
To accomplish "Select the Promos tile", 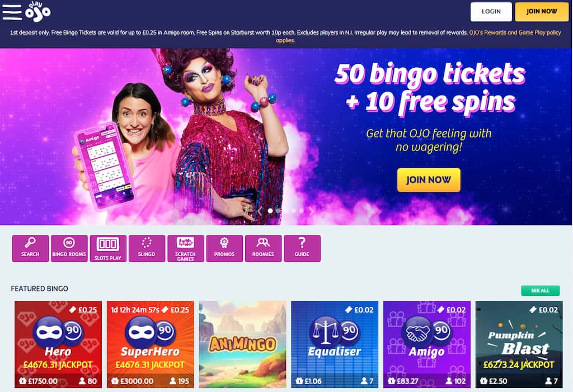I will (224, 248).
